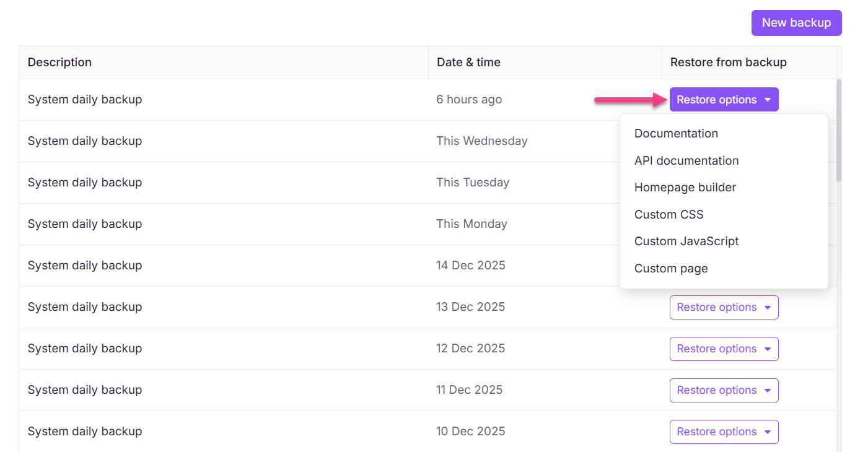Viewport: 868px width, 452px height.
Task: Restore Custom CSS from the open menu
Action: (x=669, y=214)
